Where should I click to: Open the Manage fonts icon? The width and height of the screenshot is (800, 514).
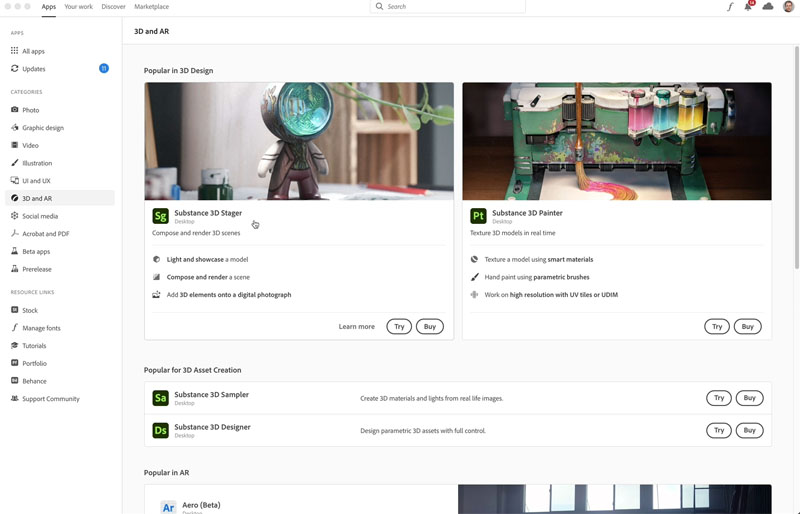click(14, 328)
